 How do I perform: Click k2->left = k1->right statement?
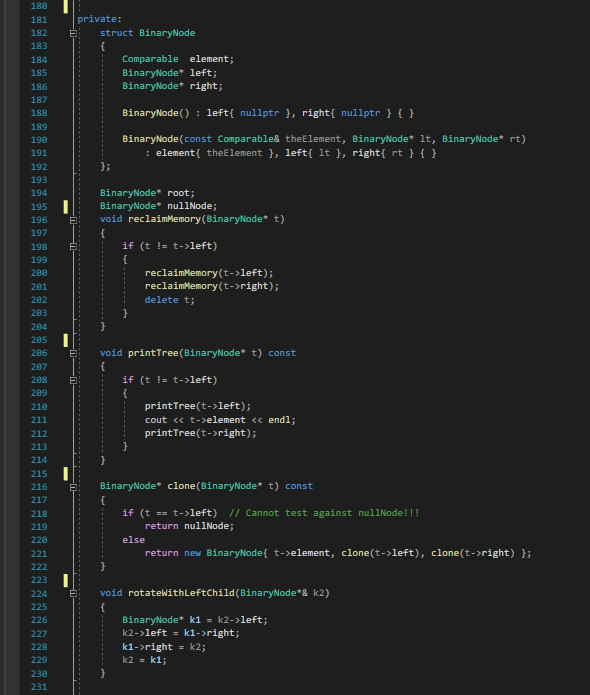(181, 633)
